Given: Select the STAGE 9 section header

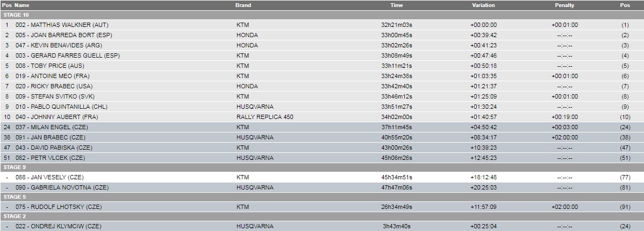Looking at the screenshot, I should 15,167.
